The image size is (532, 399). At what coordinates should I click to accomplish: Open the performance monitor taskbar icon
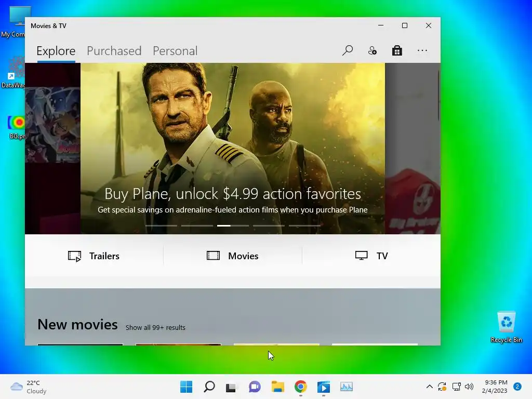347,387
